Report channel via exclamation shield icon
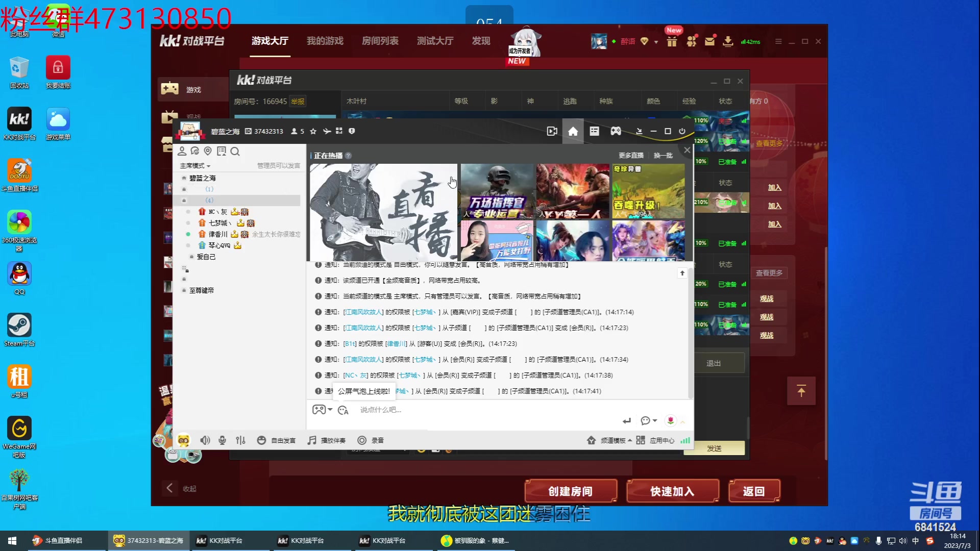 [352, 131]
